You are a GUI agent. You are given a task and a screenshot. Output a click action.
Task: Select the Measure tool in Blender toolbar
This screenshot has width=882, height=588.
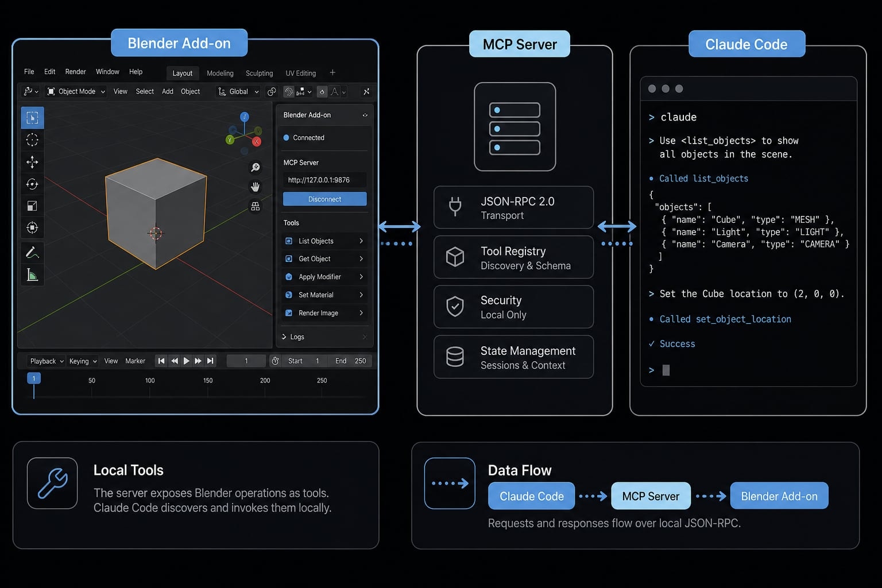32,275
